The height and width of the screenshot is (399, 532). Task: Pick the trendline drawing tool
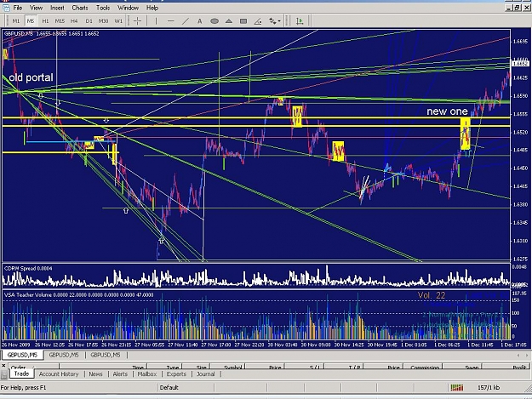[186, 21]
